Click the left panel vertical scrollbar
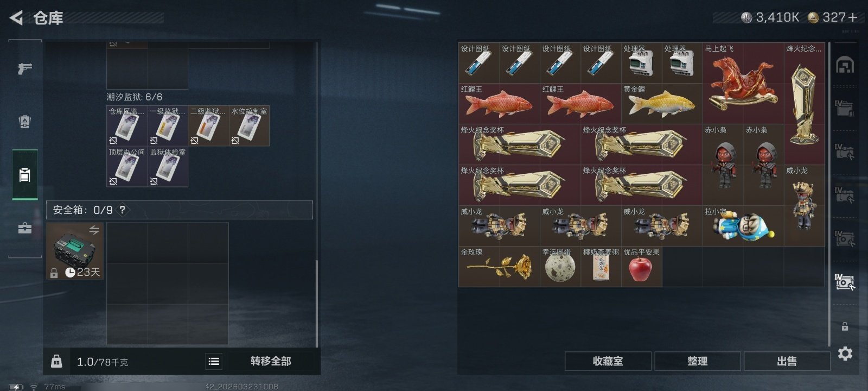 [x=317, y=304]
